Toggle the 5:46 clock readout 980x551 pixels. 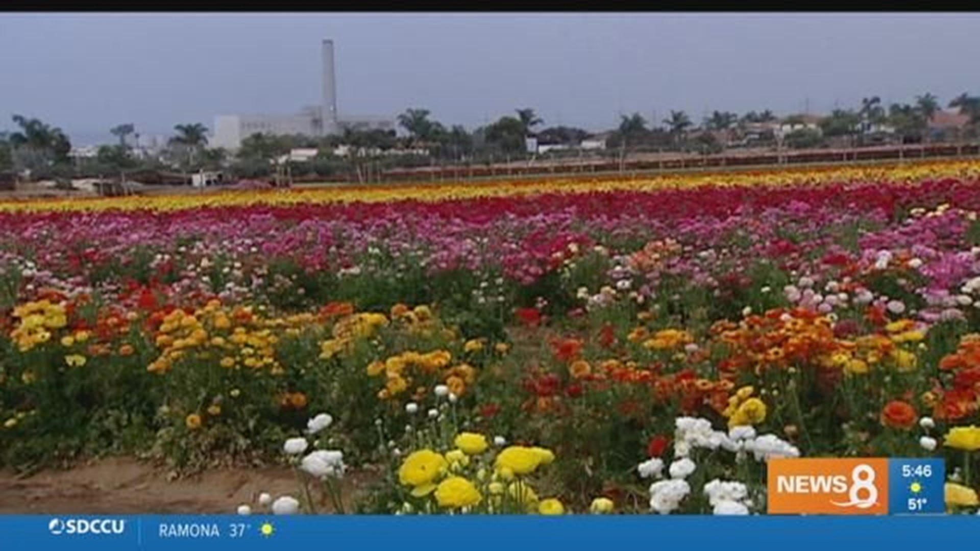916,470
